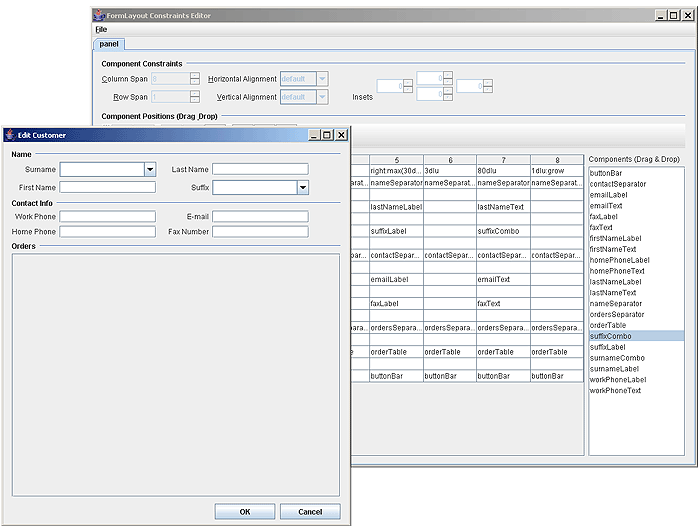Select nameSeparator in the Components list
Image resolution: width=700 pixels, height=530 pixels.
click(x=637, y=304)
